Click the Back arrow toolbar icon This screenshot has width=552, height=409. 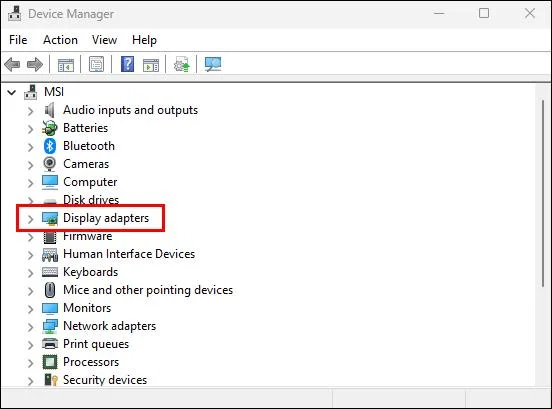coord(12,64)
